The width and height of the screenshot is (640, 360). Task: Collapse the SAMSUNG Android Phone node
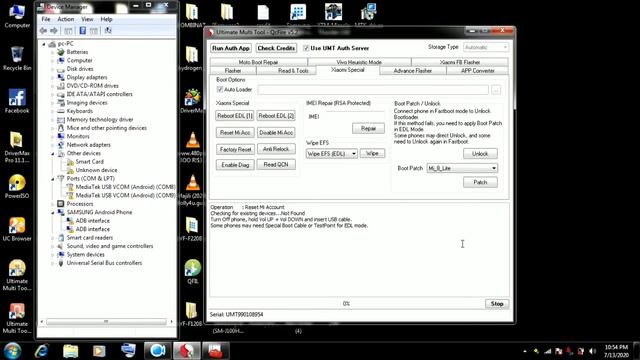click(x=53, y=212)
